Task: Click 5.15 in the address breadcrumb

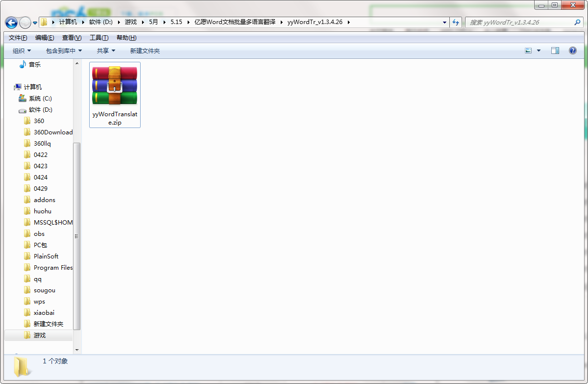Action: coord(176,23)
